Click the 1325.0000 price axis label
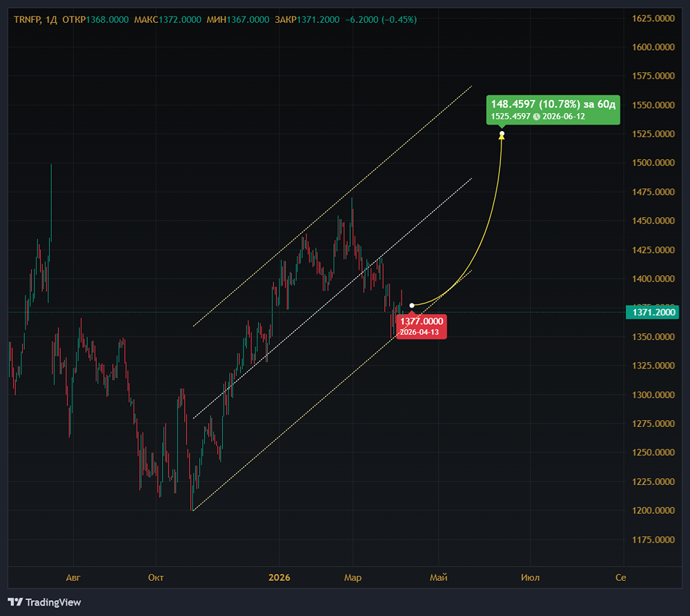The height and width of the screenshot is (616, 690). pyautogui.click(x=653, y=366)
